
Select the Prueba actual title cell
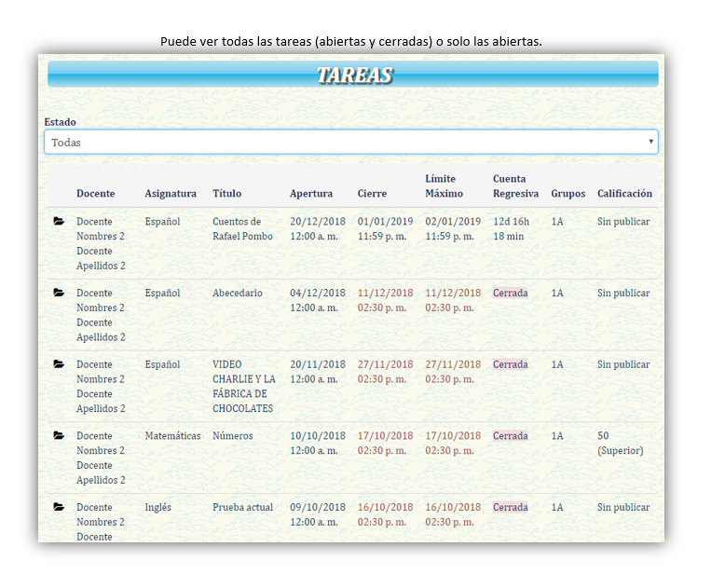click(242, 507)
